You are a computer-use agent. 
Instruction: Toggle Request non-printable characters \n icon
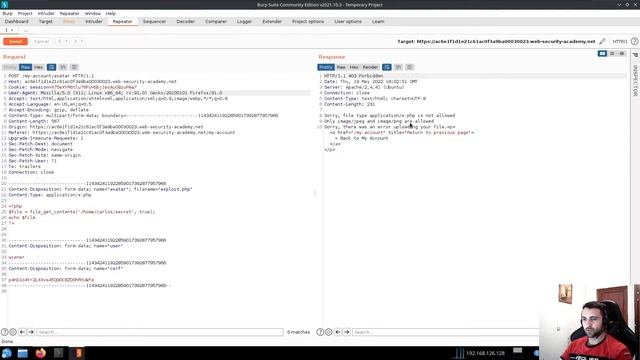point(63,67)
